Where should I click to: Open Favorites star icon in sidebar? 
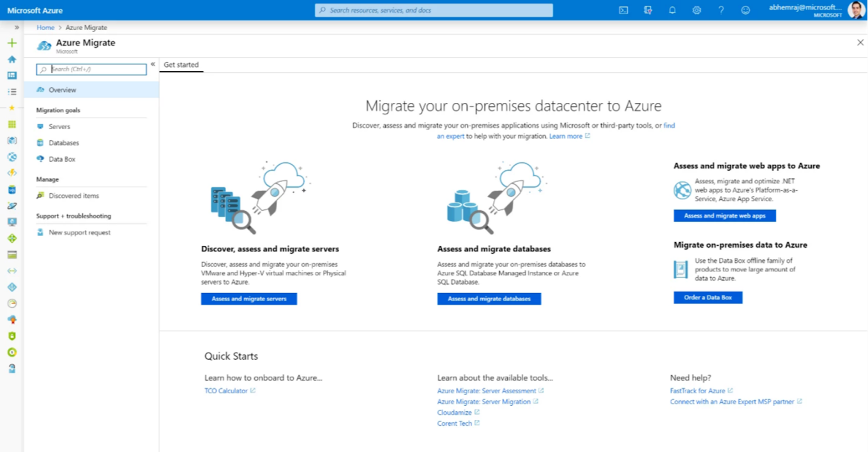pyautogui.click(x=12, y=108)
